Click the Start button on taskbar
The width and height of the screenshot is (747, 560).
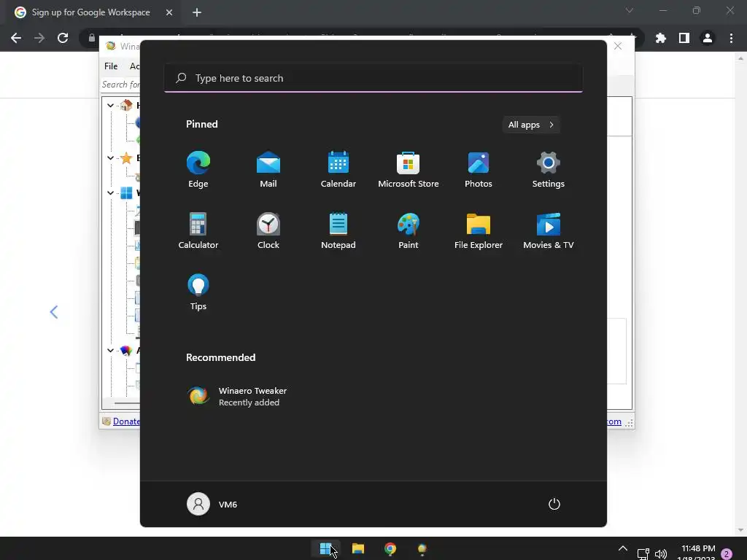tap(325, 549)
